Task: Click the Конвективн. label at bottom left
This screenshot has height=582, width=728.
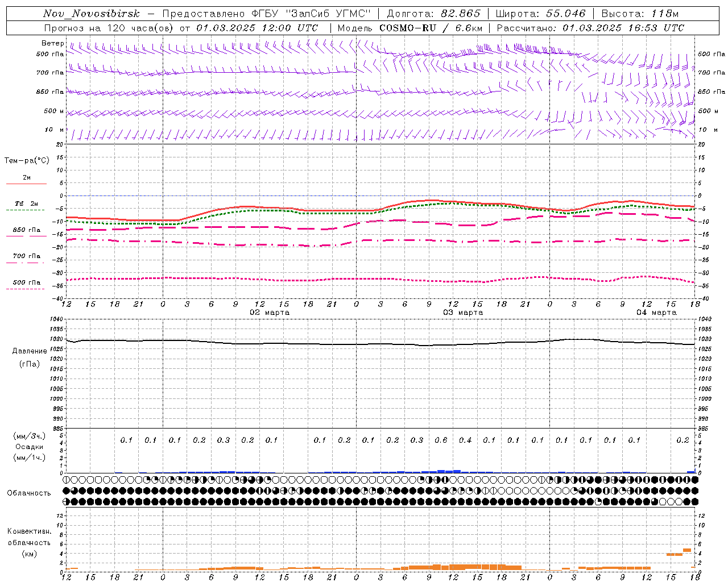Action: (x=29, y=531)
